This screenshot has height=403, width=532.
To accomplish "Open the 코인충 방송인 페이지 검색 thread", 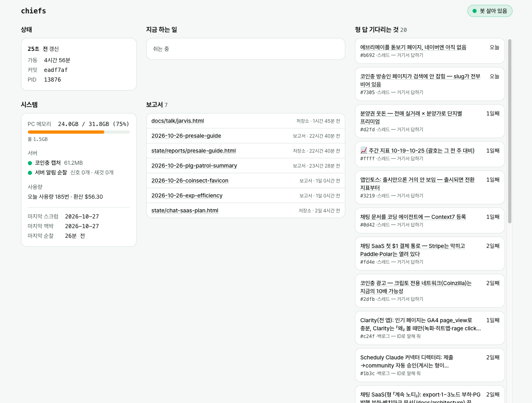I will [x=420, y=80].
